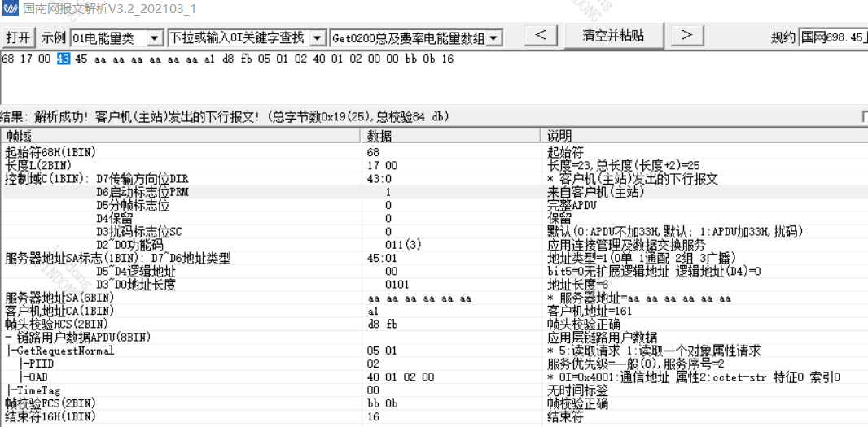868x427 pixels.
Task: Click data cell '43:0'
Action: pyautogui.click(x=379, y=179)
